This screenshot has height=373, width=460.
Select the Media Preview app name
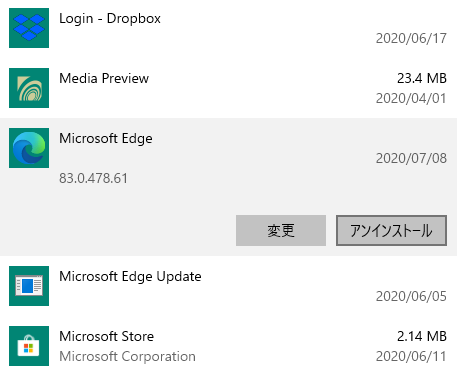click(104, 78)
